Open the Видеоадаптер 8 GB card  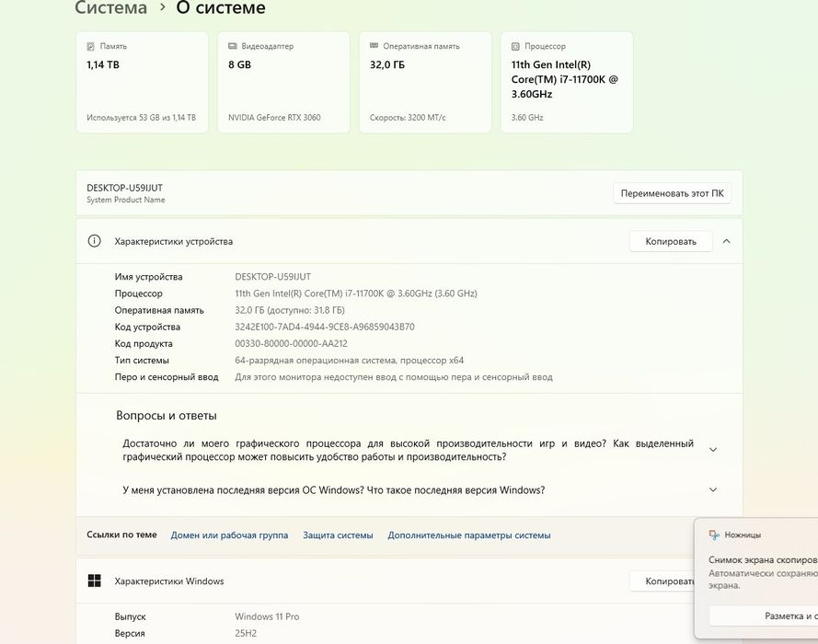283,82
